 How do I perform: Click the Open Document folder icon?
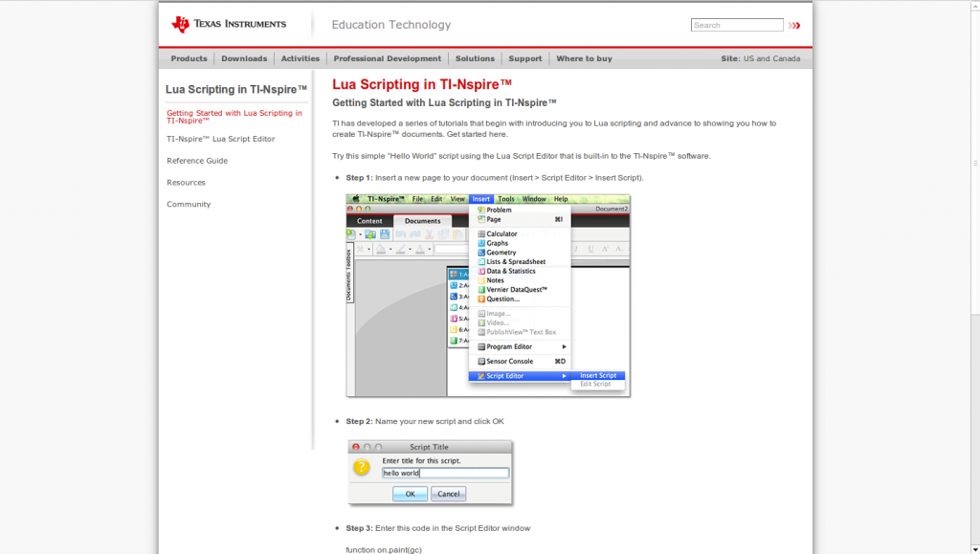point(370,234)
